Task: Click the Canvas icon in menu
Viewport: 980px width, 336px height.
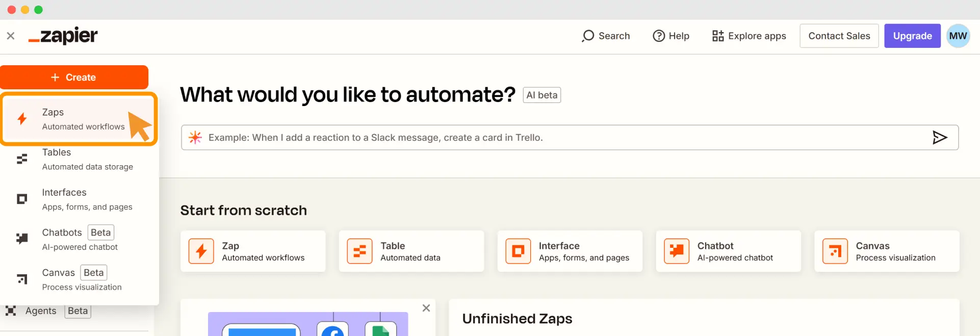Action: pos(22,279)
